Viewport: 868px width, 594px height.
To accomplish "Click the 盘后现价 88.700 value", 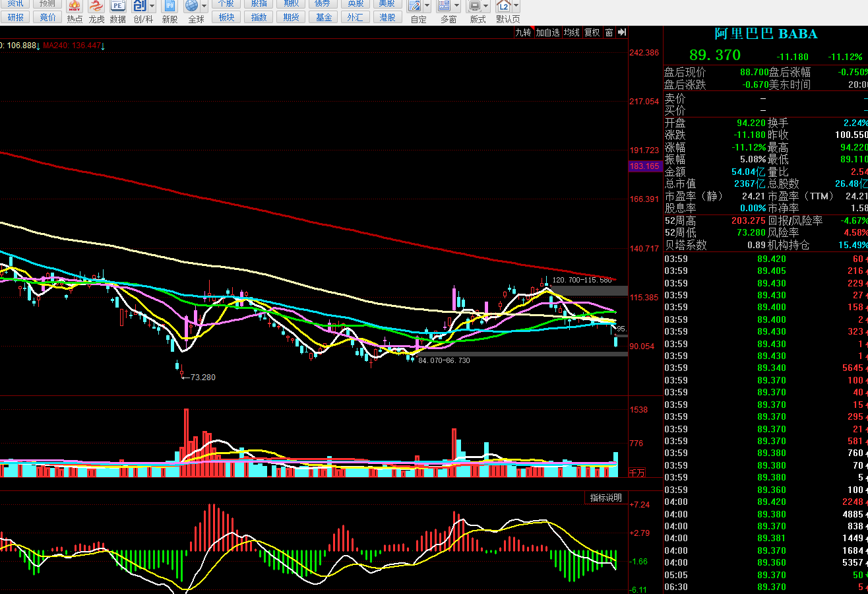I will 754,73.
